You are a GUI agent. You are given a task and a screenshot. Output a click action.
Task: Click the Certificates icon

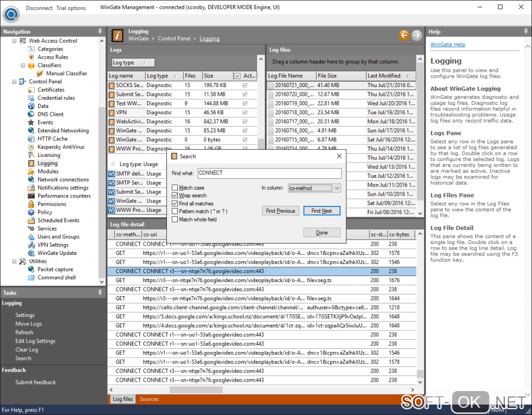31,90
